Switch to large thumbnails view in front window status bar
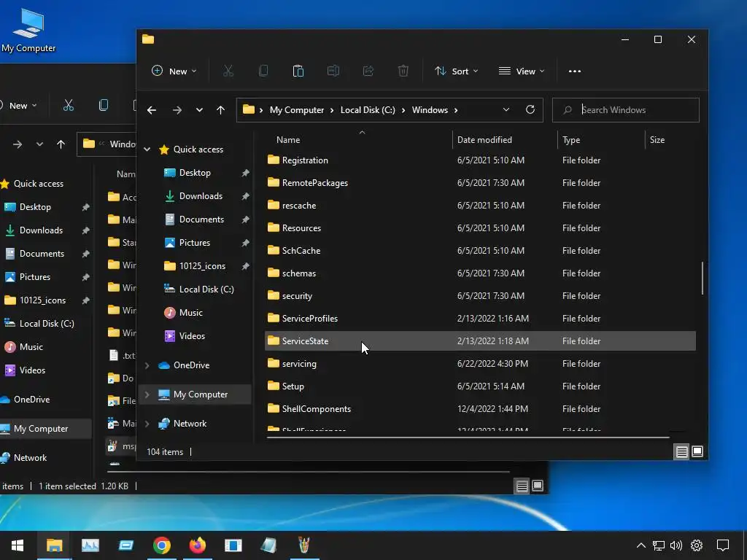This screenshot has width=747, height=560. [x=697, y=451]
